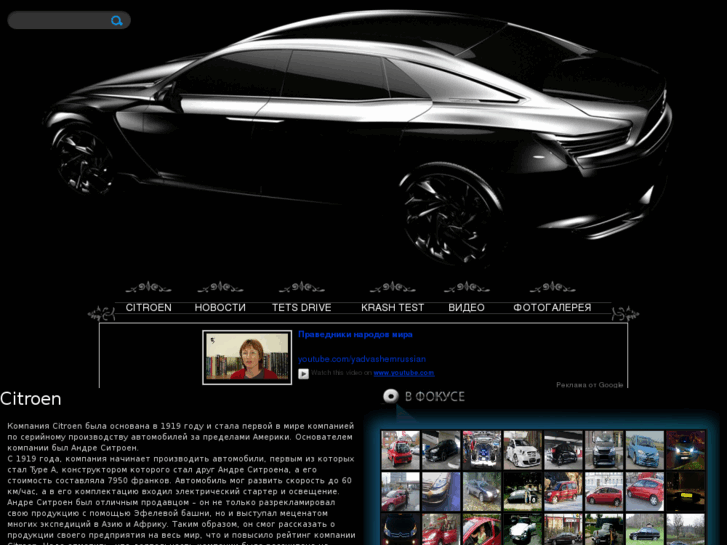Navigate to KRASH TEST page
Viewport: 727px width, 545px height.
[x=392, y=308]
